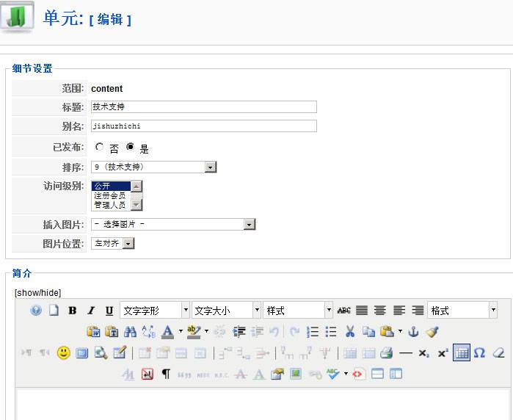Viewport: 513px width, 420px height.
Task: Insert an anchor
Action: point(413,332)
